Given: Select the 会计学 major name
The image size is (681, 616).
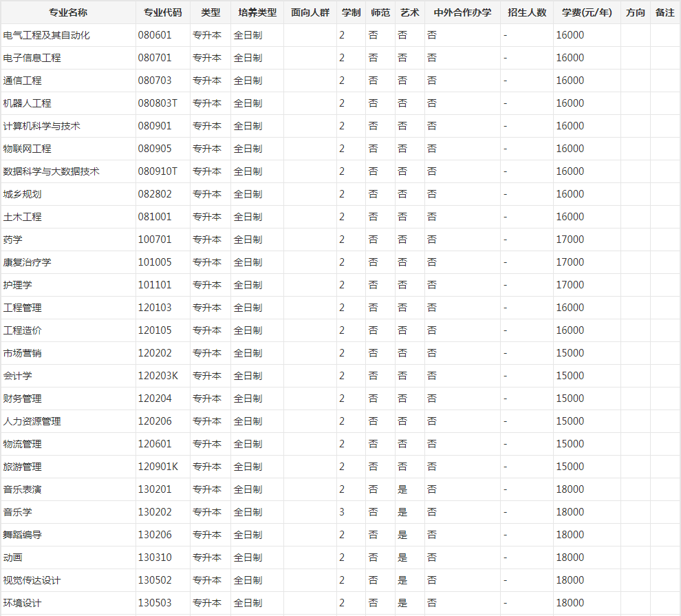Looking at the screenshot, I should click(x=18, y=376).
